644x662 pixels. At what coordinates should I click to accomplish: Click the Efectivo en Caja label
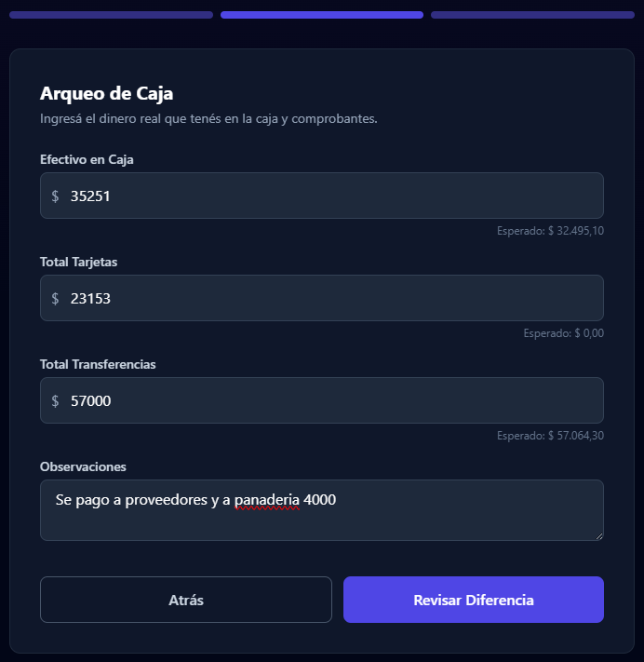pyautogui.click(x=87, y=160)
